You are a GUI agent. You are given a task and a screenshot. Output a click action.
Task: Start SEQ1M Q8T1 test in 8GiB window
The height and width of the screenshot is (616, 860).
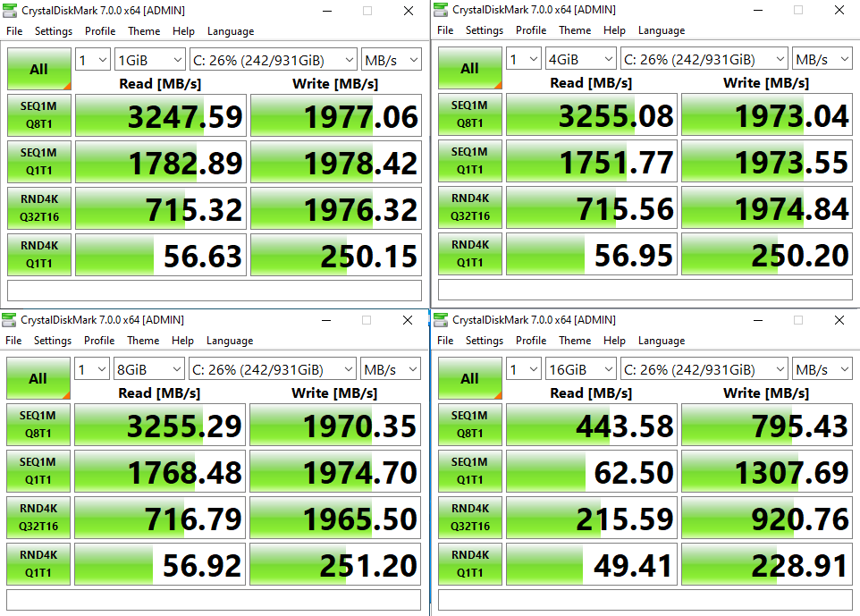38,425
